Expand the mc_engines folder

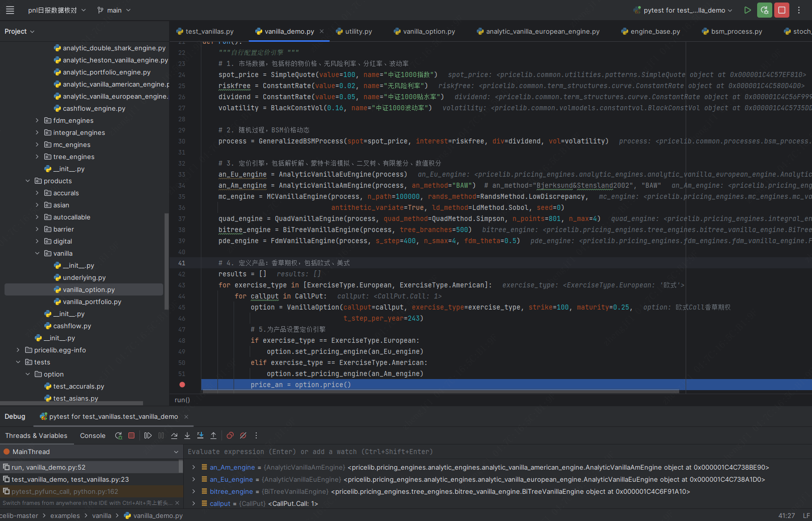[x=37, y=144]
